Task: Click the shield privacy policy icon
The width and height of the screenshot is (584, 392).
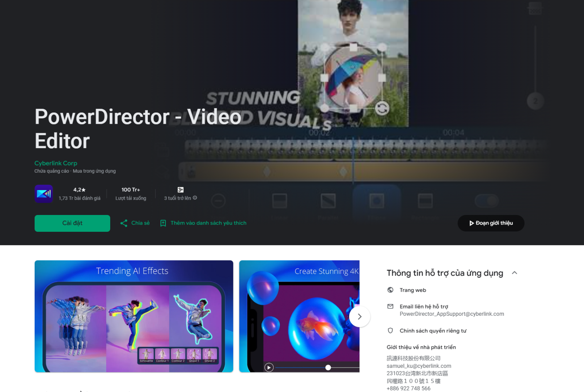Action: click(391, 331)
